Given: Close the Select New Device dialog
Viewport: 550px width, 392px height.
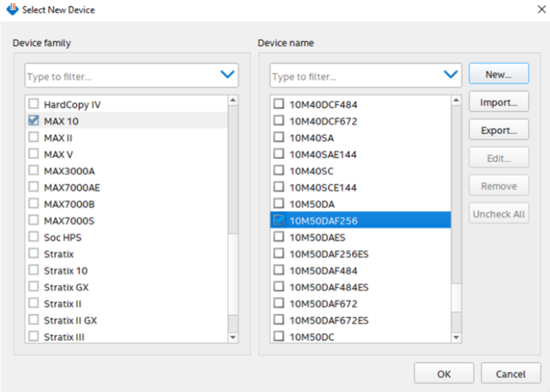Looking at the screenshot, I should click(540, 10).
